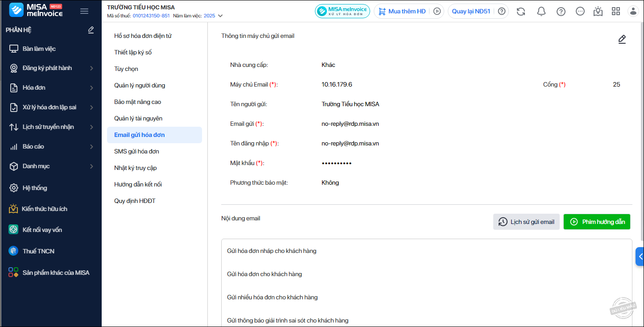The width and height of the screenshot is (644, 327).
Task: Open SMS gửi hóa đơn page
Action: pos(154,151)
